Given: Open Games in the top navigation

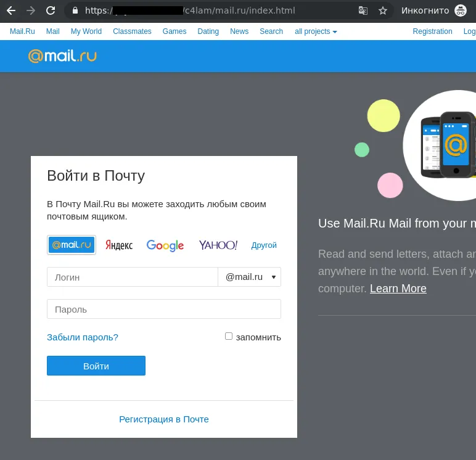Looking at the screenshot, I should [x=174, y=31].
